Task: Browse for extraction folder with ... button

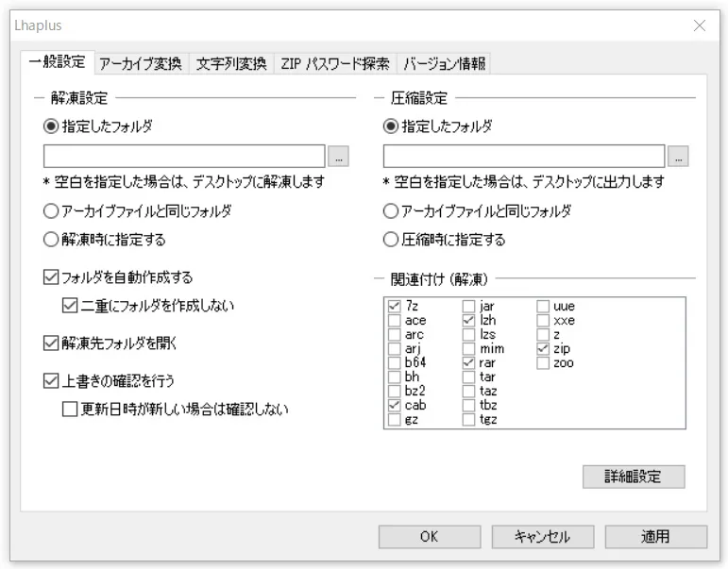Action: (338, 156)
